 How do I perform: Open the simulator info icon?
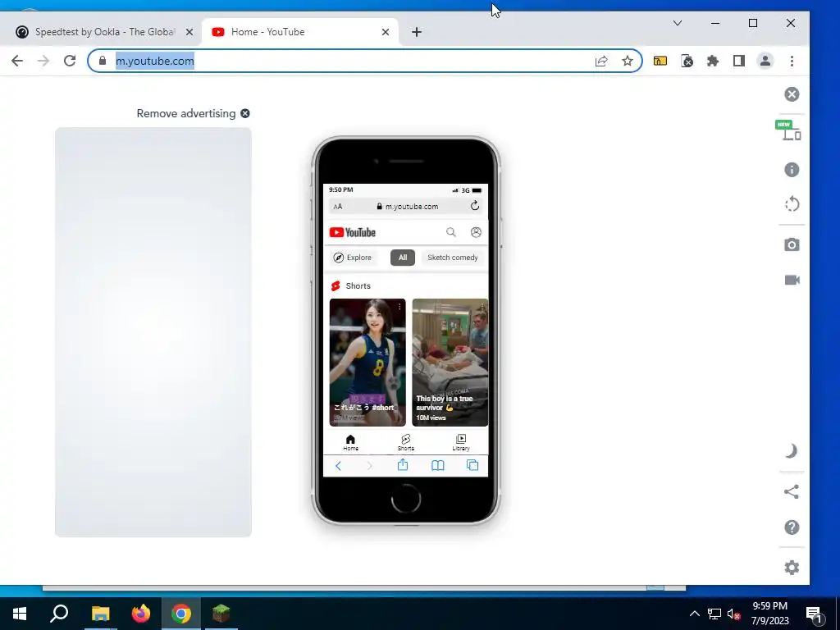[792, 170]
